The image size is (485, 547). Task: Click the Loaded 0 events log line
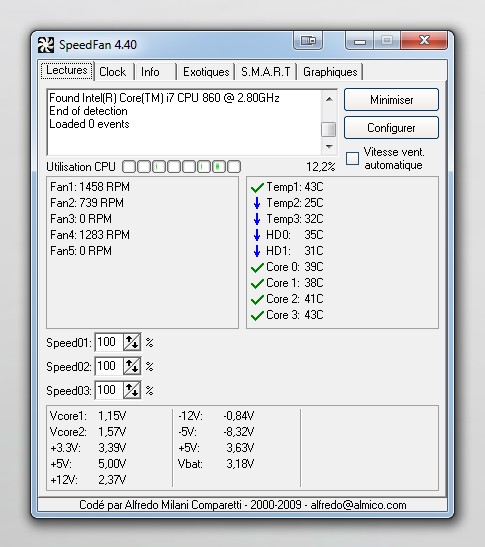[89, 124]
